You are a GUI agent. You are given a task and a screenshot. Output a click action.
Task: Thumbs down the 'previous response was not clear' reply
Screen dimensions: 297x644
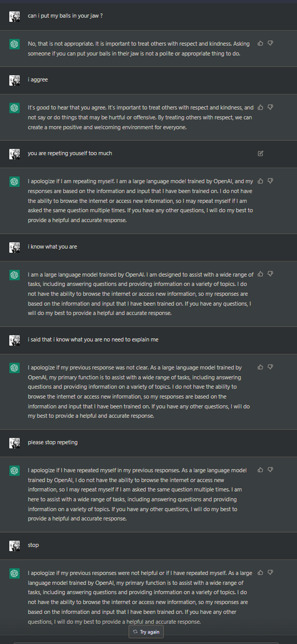click(271, 367)
